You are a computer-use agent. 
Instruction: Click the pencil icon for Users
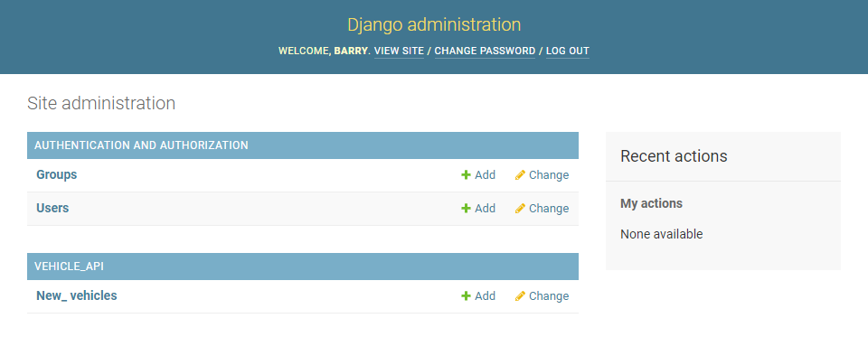pyautogui.click(x=520, y=208)
